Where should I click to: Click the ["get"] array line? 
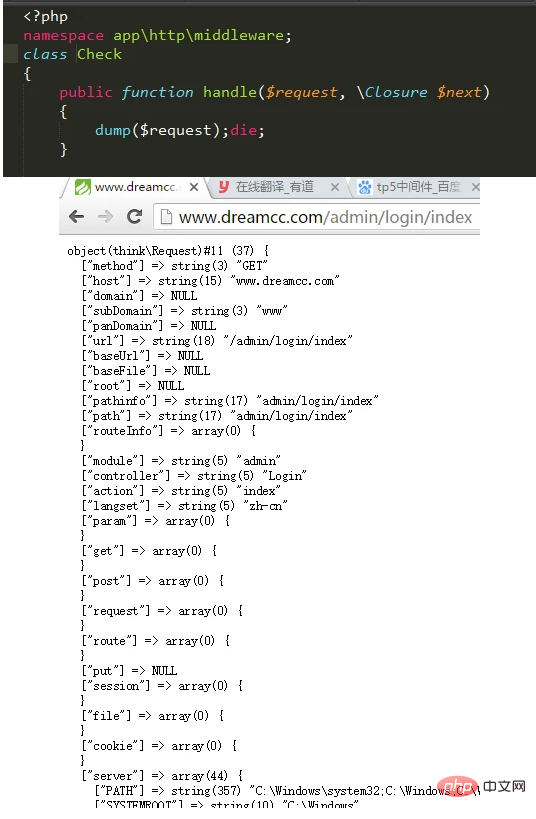149,552
